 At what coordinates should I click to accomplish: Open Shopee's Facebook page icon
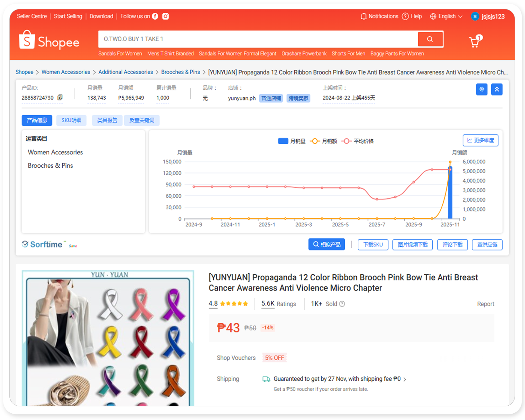coord(155,16)
